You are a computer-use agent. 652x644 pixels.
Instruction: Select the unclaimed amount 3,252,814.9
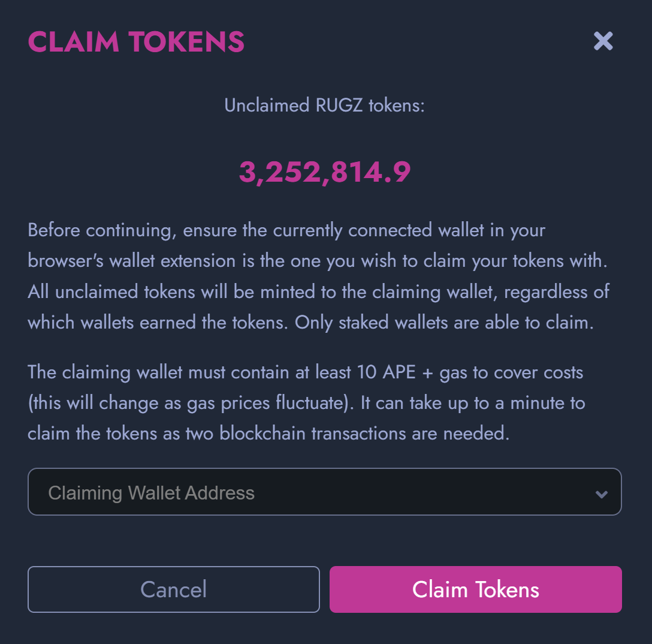325,173
